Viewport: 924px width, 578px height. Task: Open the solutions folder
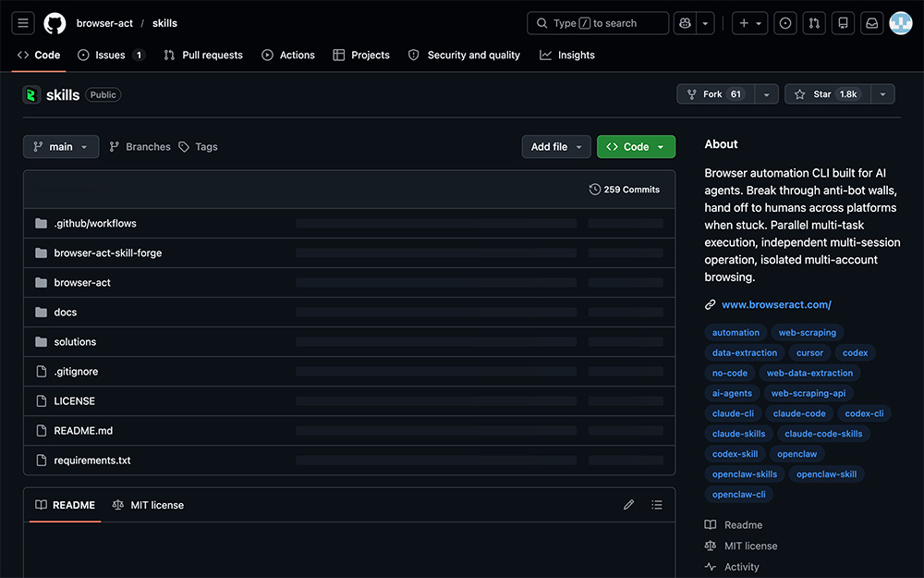(75, 341)
